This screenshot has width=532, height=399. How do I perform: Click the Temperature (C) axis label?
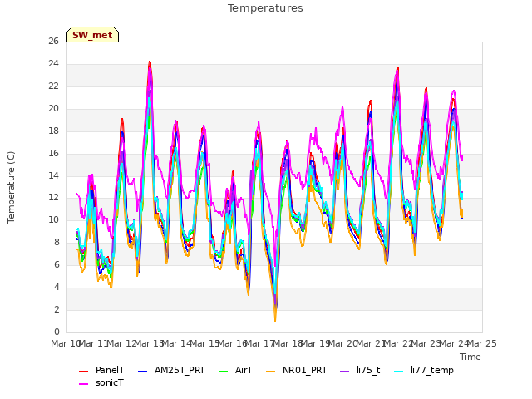[11, 187]
